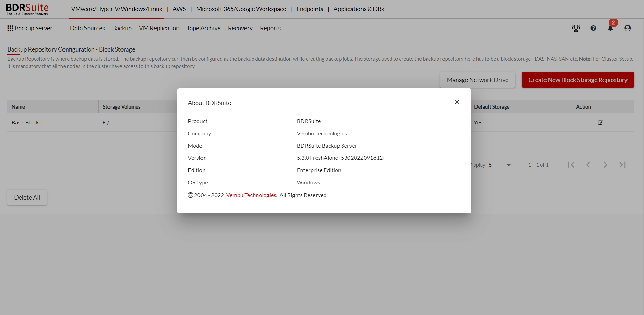Click Manage Network Drive button
Image resolution: width=644 pixels, height=315 pixels.
point(478,80)
